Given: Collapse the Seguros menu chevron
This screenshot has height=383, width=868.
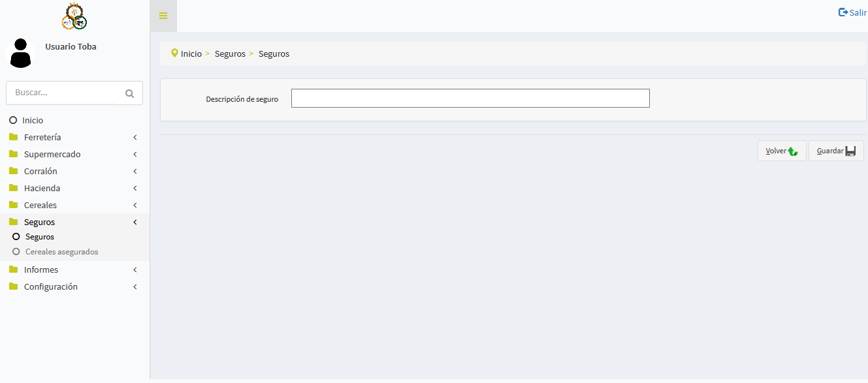Looking at the screenshot, I should tap(135, 222).
